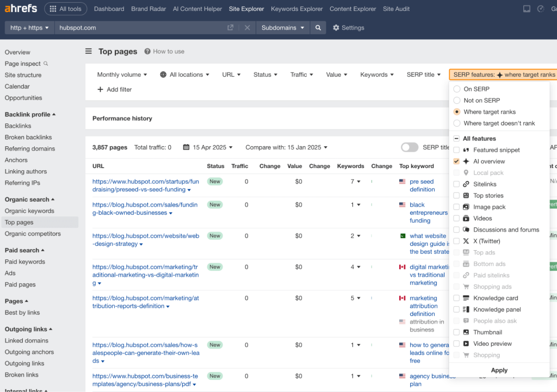
Task: Click the Performance history heading
Action: (x=122, y=118)
